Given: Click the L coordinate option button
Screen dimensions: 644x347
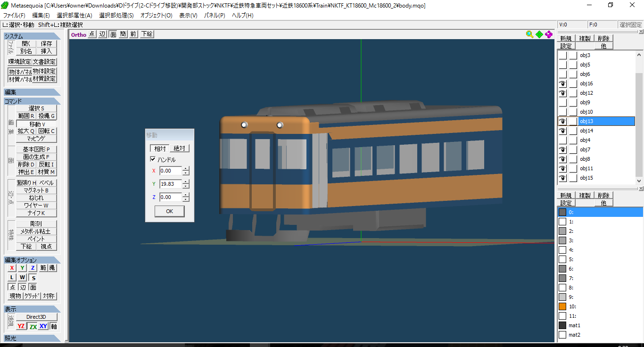Looking at the screenshot, I should point(12,277).
